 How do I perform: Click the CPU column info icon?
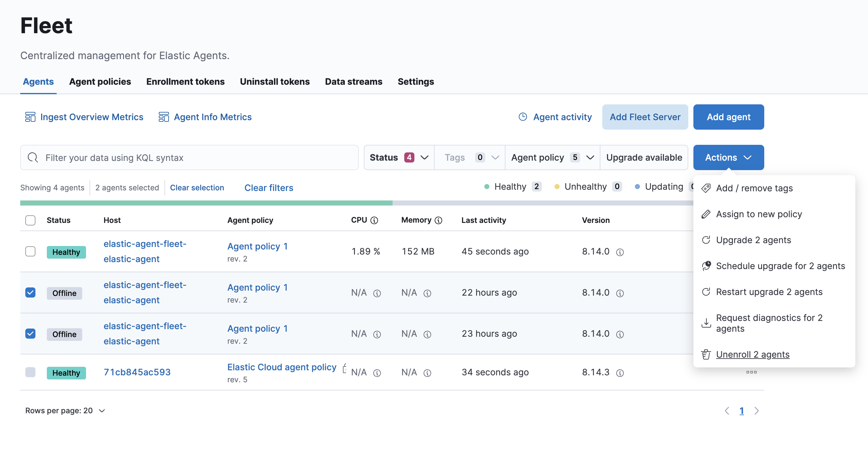(x=374, y=220)
